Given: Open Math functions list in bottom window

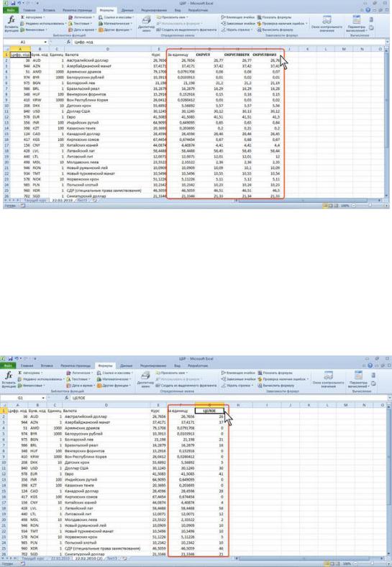Looking at the screenshot, I should point(113,379).
